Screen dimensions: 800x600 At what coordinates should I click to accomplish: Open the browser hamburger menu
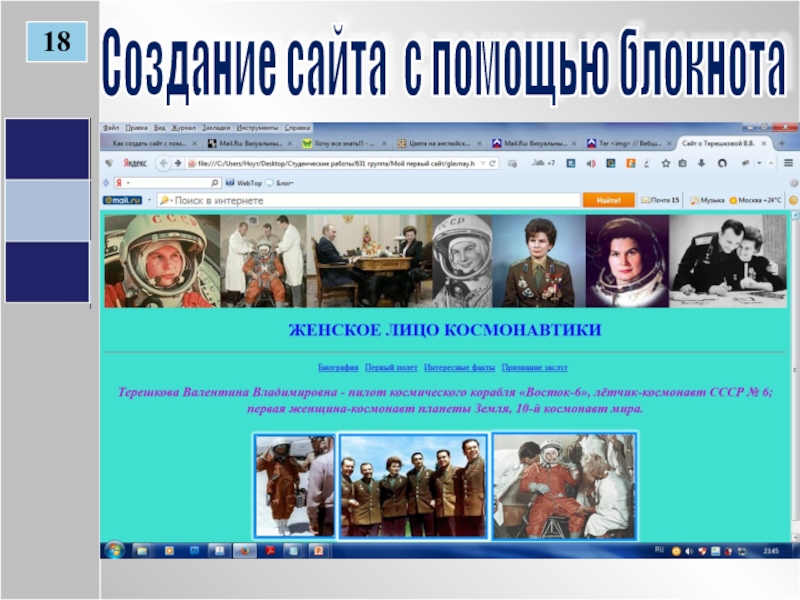point(788,163)
